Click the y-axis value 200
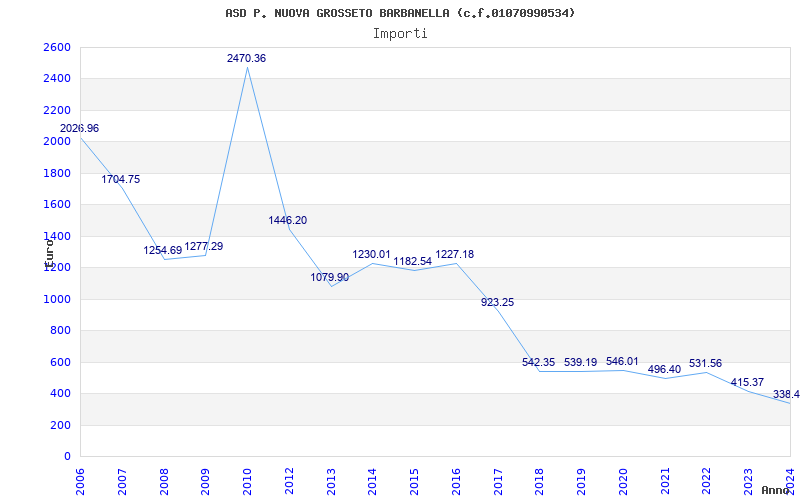Viewport: 800px width, 500px height. 61,425
